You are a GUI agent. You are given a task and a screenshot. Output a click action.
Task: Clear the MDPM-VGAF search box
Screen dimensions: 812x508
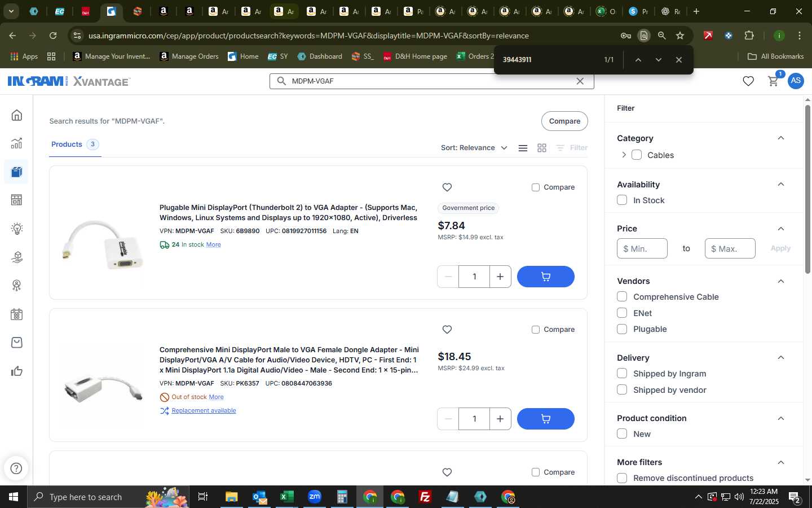pos(580,81)
